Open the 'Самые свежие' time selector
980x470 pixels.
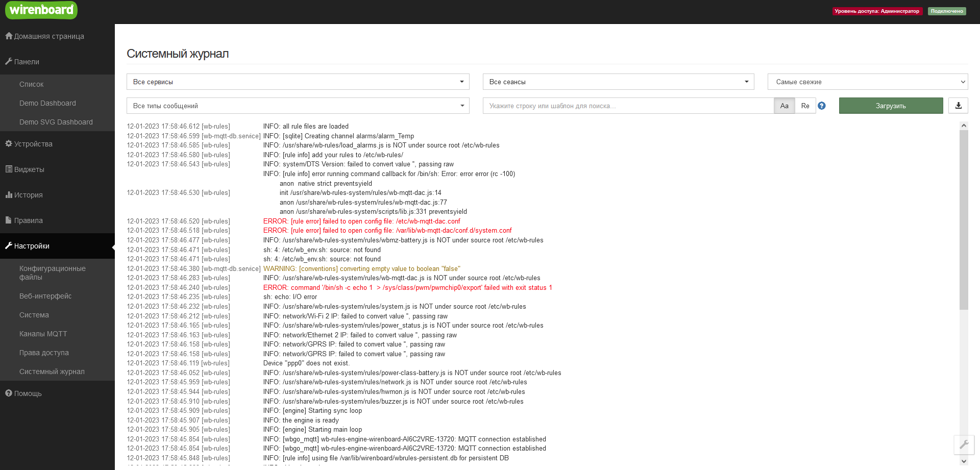tap(867, 82)
